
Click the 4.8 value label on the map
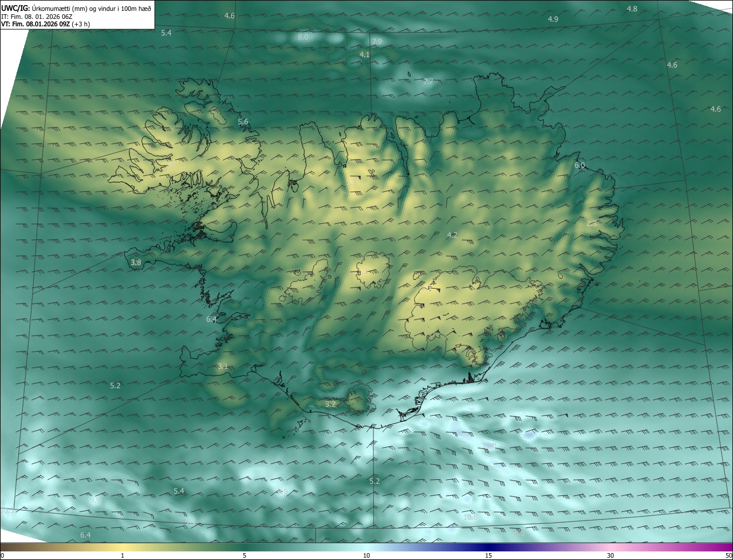(x=632, y=9)
